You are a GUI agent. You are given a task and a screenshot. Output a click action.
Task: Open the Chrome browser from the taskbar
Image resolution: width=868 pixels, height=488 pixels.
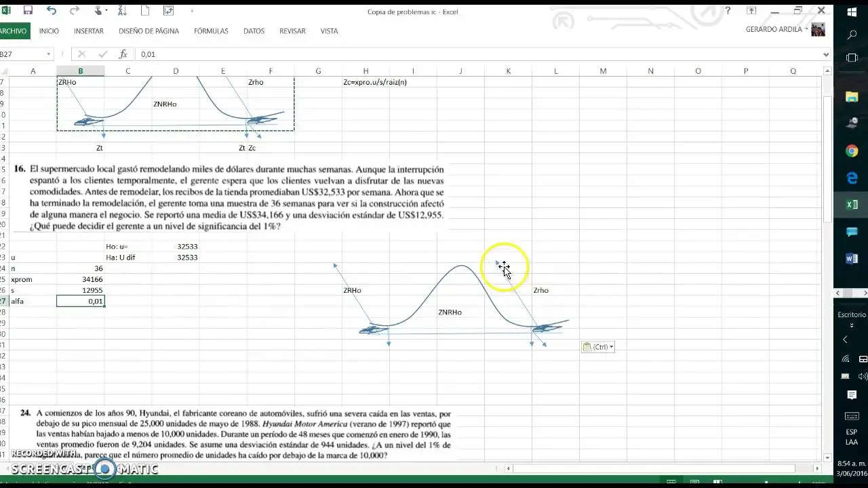[x=851, y=151]
